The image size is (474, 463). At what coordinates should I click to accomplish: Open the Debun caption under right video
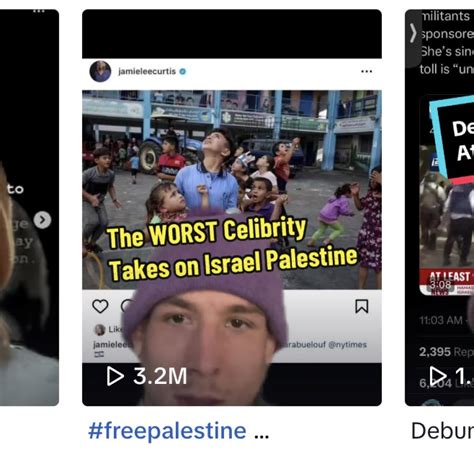tap(442, 431)
